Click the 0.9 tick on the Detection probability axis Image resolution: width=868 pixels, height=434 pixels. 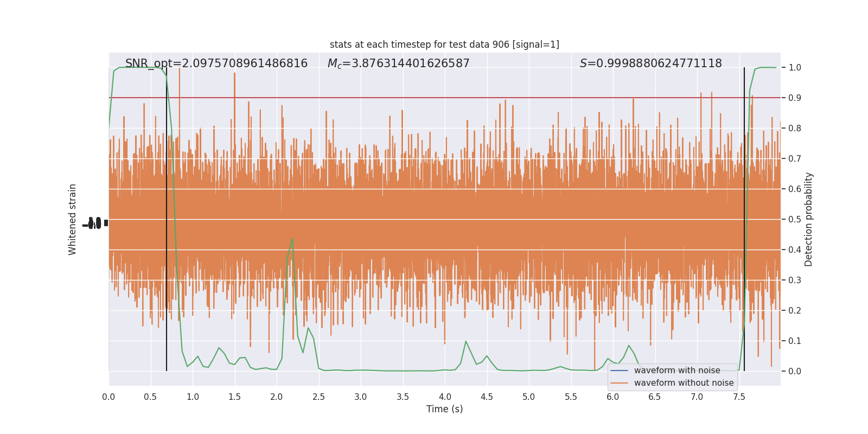795,98
